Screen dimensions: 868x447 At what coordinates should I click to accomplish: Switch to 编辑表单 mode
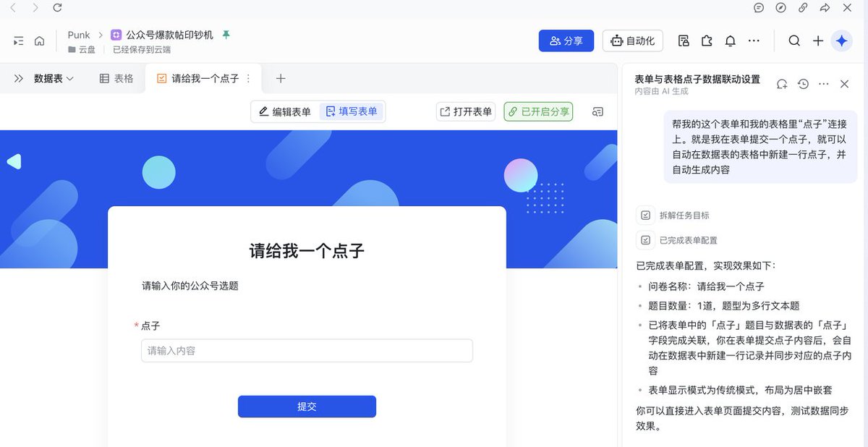click(x=285, y=111)
